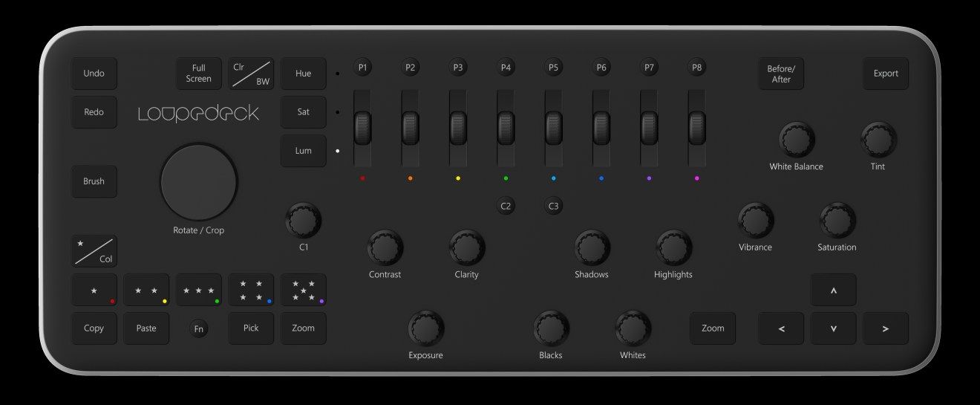
Task: Click the yellow color scroll wheel
Action: pyautogui.click(x=458, y=128)
